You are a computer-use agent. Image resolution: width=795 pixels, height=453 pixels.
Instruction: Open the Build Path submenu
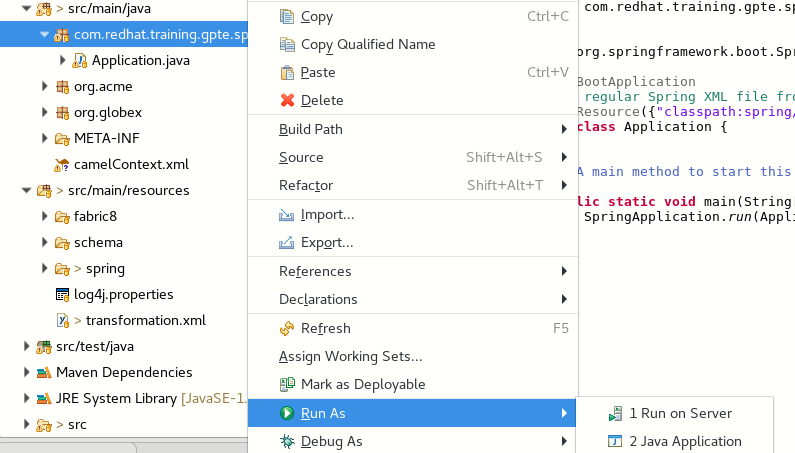pos(310,129)
